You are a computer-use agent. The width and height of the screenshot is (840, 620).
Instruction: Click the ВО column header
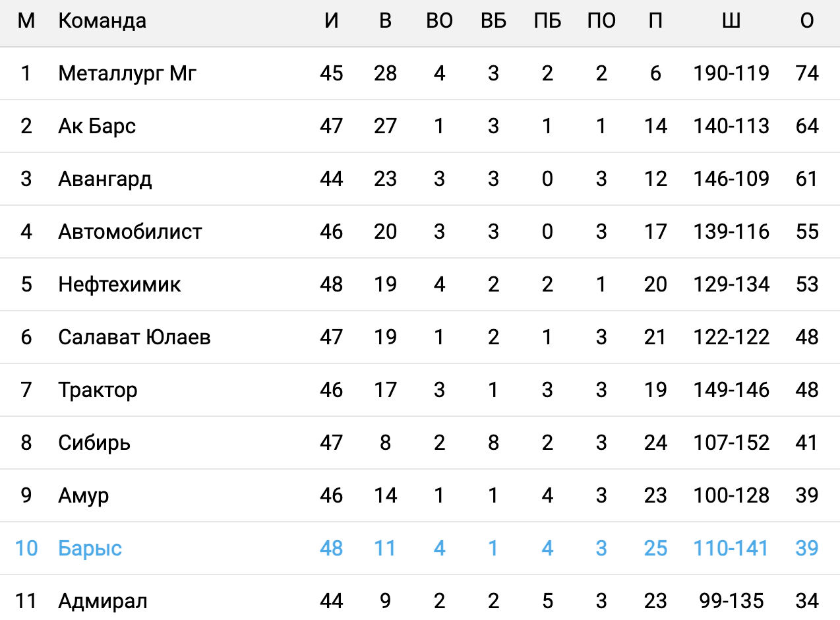click(x=440, y=21)
